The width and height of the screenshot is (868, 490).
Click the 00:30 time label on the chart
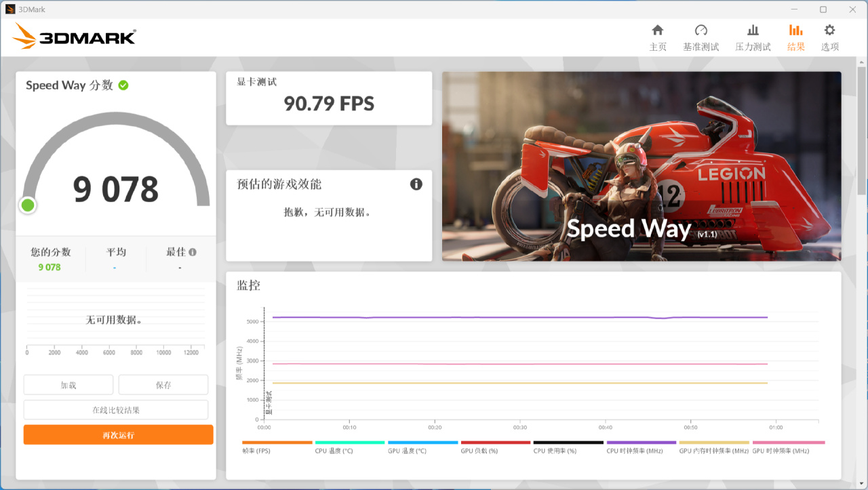click(520, 428)
